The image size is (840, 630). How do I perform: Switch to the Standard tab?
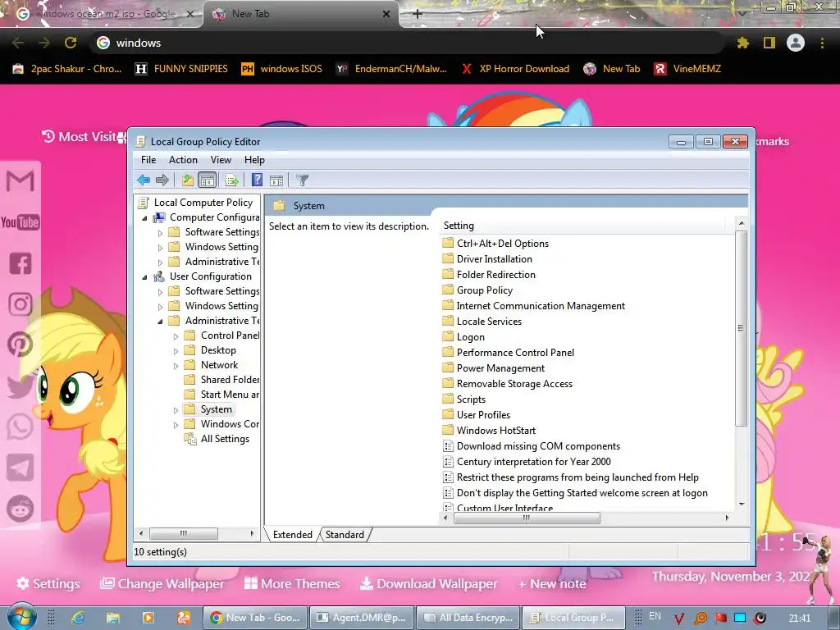click(345, 535)
